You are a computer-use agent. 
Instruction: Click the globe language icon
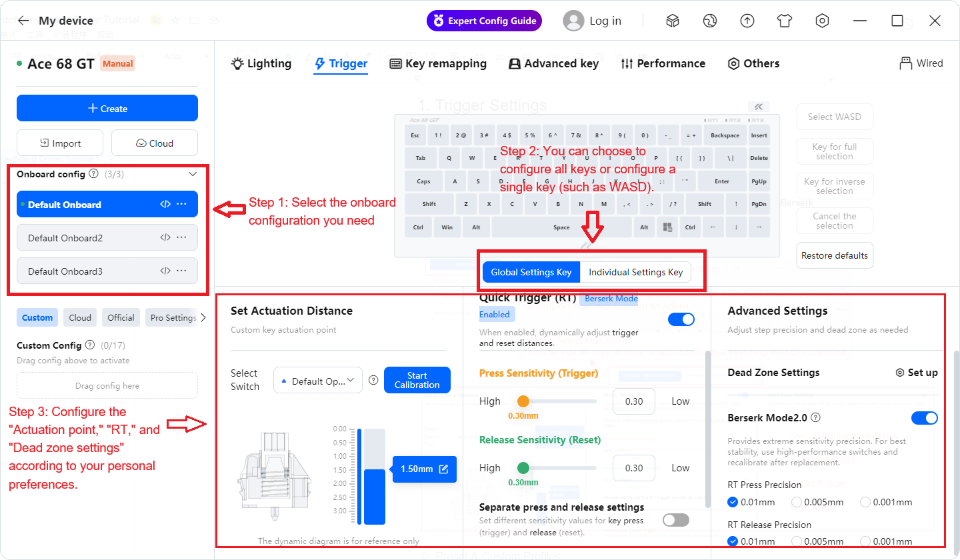click(x=709, y=21)
